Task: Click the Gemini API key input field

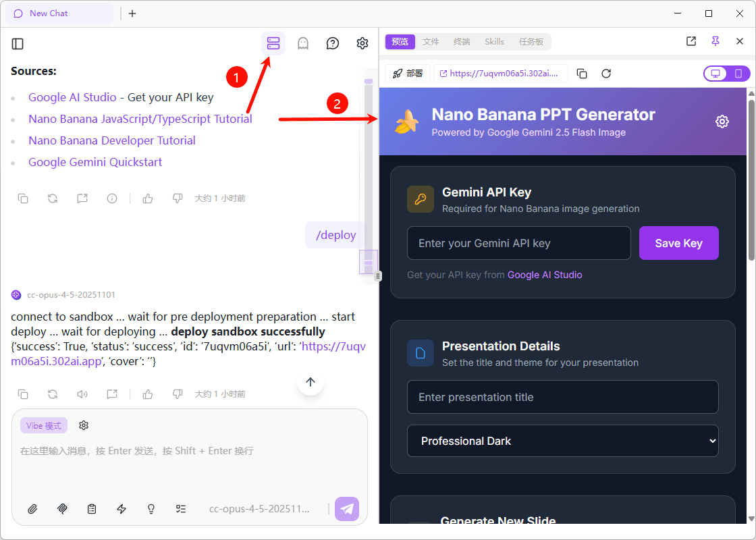Action: click(518, 243)
